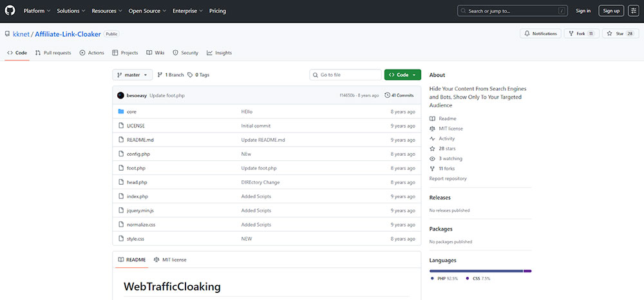The width and height of the screenshot is (644, 300).
Task: Expand the Resources menu
Action: tap(106, 11)
